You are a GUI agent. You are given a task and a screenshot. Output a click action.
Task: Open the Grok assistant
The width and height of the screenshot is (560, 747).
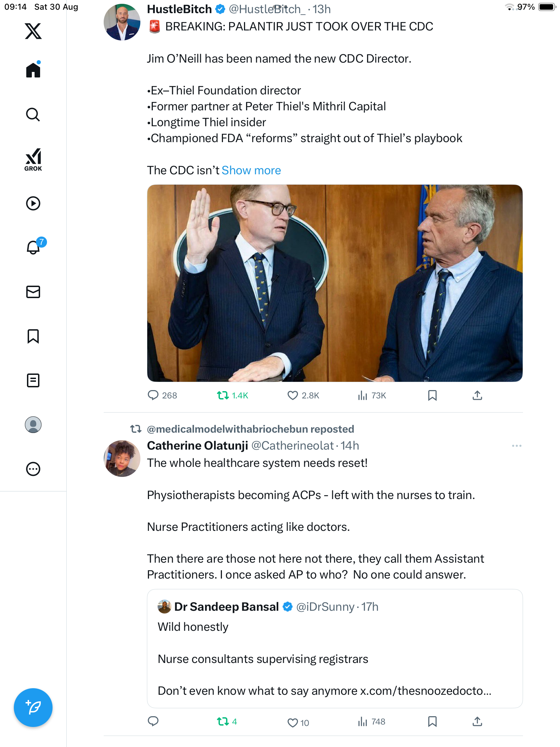click(33, 159)
